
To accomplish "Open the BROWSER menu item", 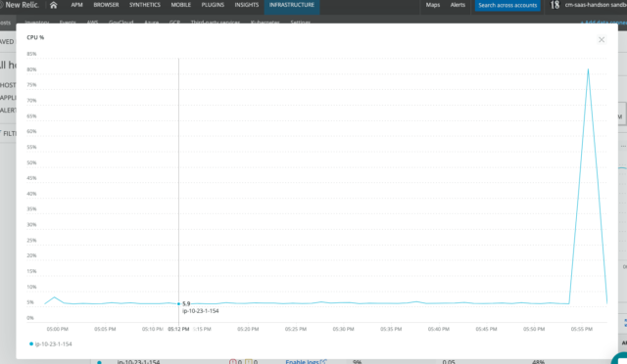I will [106, 5].
